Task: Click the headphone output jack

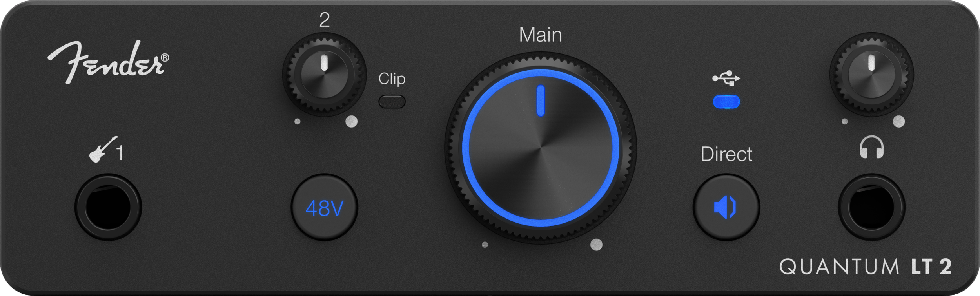Action: [x=871, y=207]
